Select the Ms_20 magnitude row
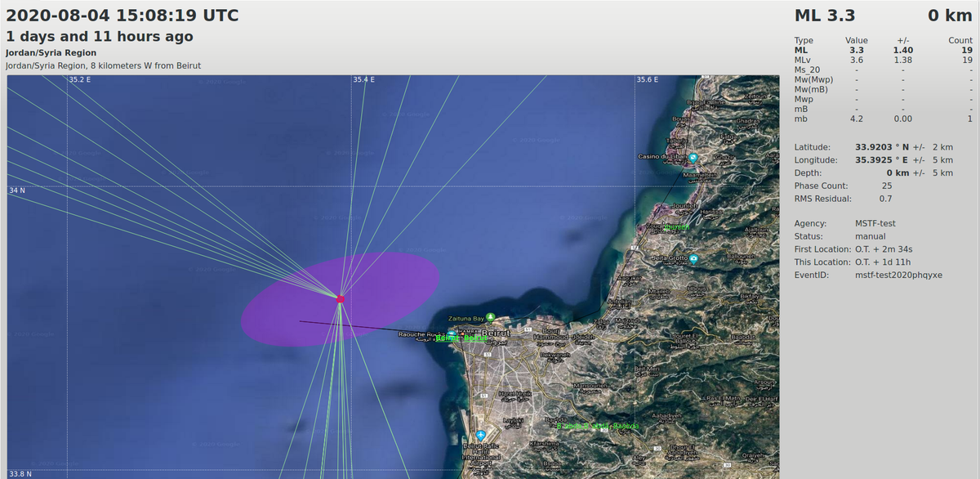The image size is (980, 479). [884, 69]
